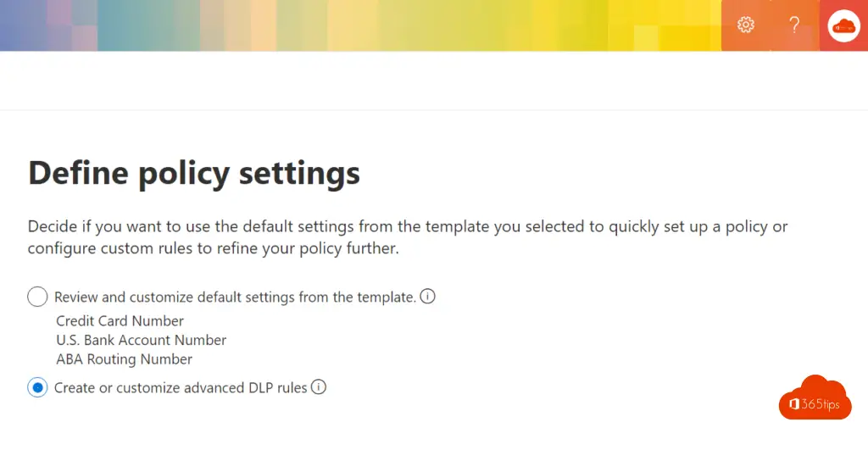Image resolution: width=868 pixels, height=450 pixels.
Task: Select the Review and customize default settings radio button
Action: point(37,297)
